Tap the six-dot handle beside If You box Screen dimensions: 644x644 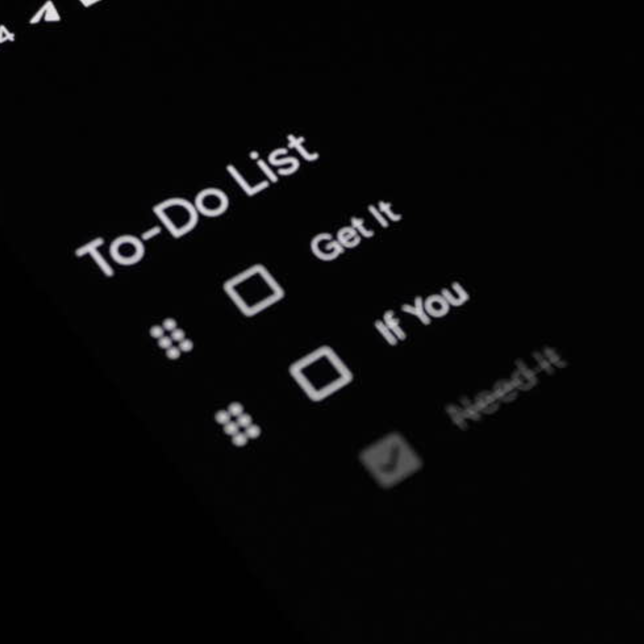click(238, 424)
